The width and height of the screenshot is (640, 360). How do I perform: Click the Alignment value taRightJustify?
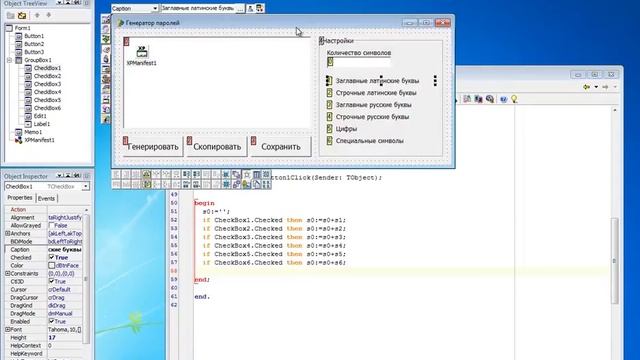coord(65,218)
